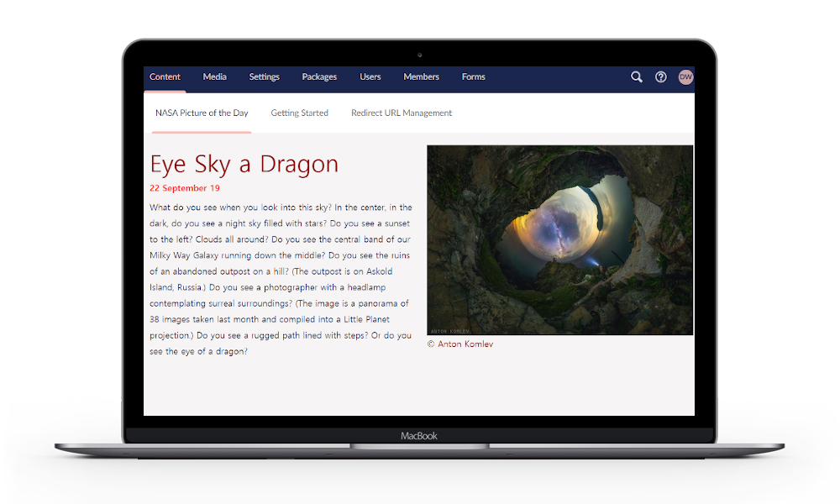The image size is (840, 504).
Task: Go to the Content section
Action: (165, 77)
